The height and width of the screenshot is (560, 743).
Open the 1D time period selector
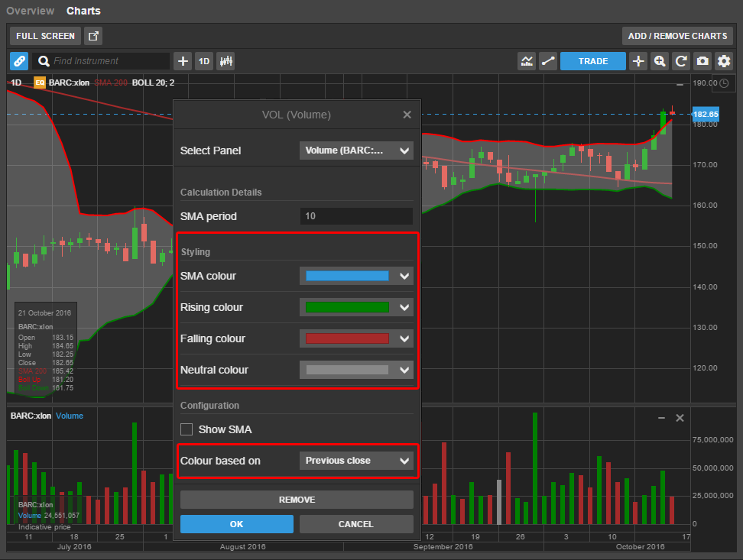[204, 61]
